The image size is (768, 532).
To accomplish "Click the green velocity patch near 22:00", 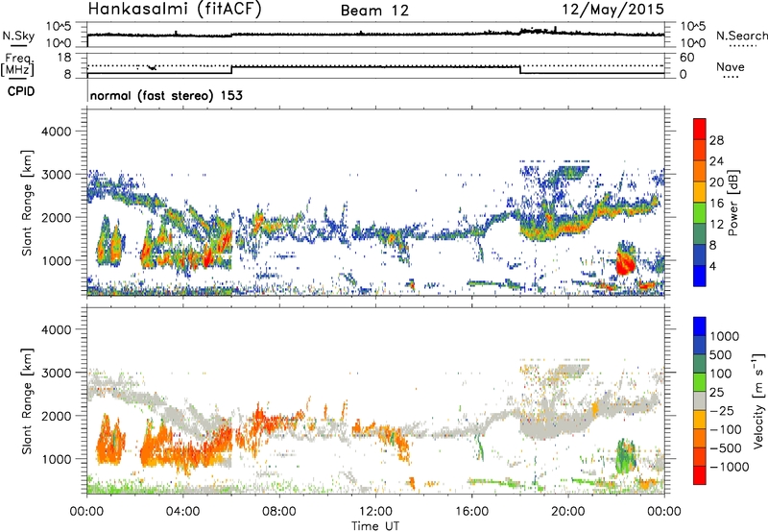I will [x=625, y=456].
